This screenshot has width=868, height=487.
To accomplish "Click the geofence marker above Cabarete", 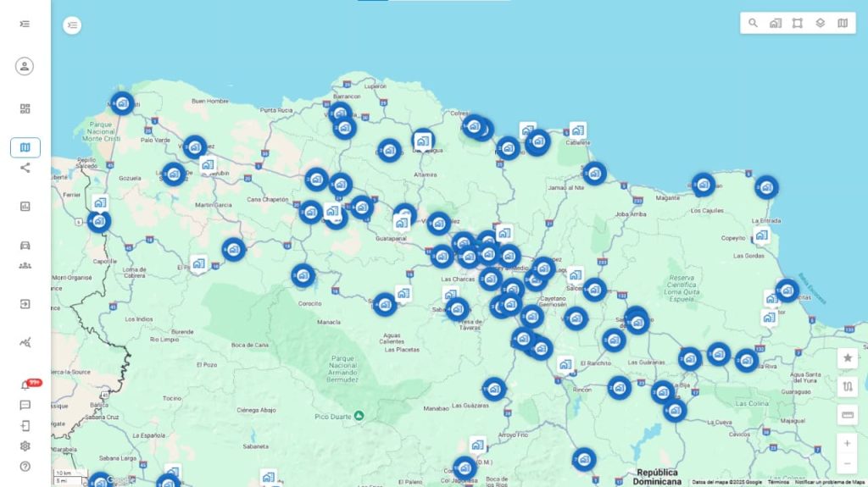I will [577, 131].
